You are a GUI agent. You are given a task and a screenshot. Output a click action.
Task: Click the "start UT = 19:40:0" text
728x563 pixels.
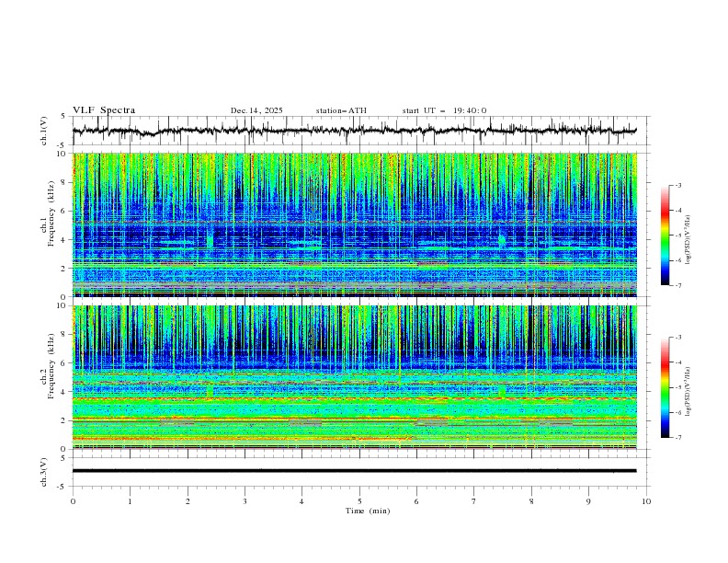[x=444, y=110]
